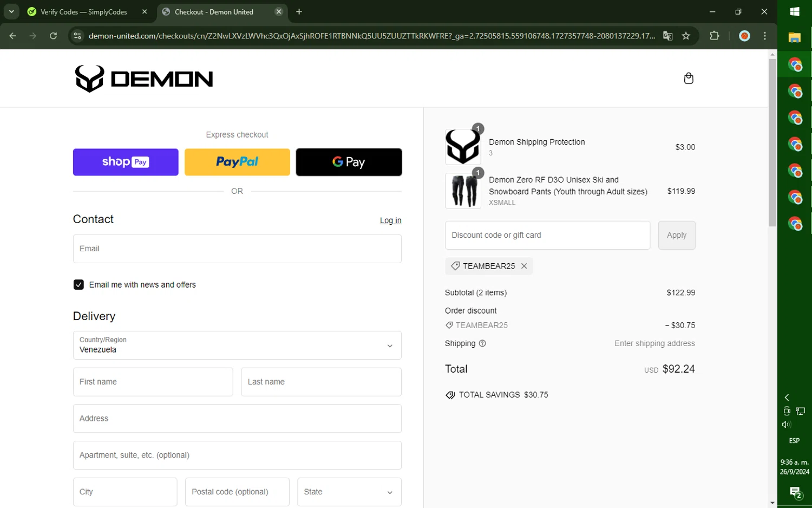Pay with Google Pay button
Viewport: 812px width, 508px height.
pyautogui.click(x=349, y=162)
